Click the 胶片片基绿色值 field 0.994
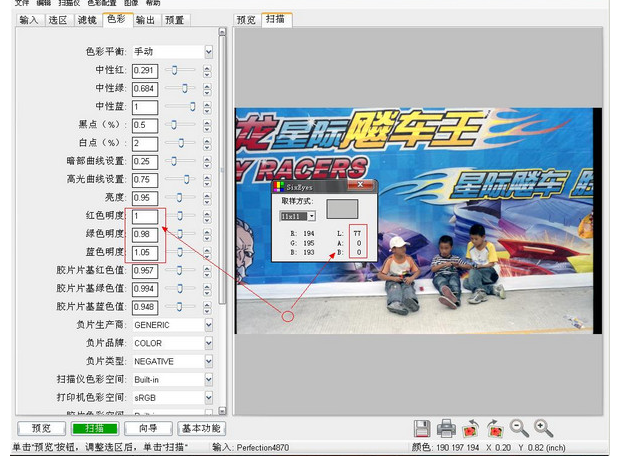This screenshot has width=627, height=456. (145, 289)
